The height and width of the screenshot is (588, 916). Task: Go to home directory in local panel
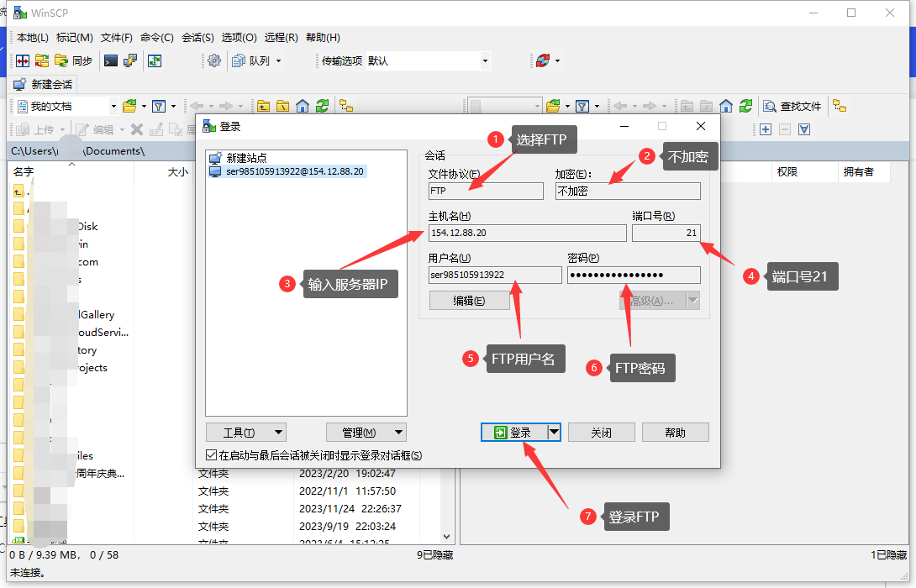pyautogui.click(x=302, y=107)
